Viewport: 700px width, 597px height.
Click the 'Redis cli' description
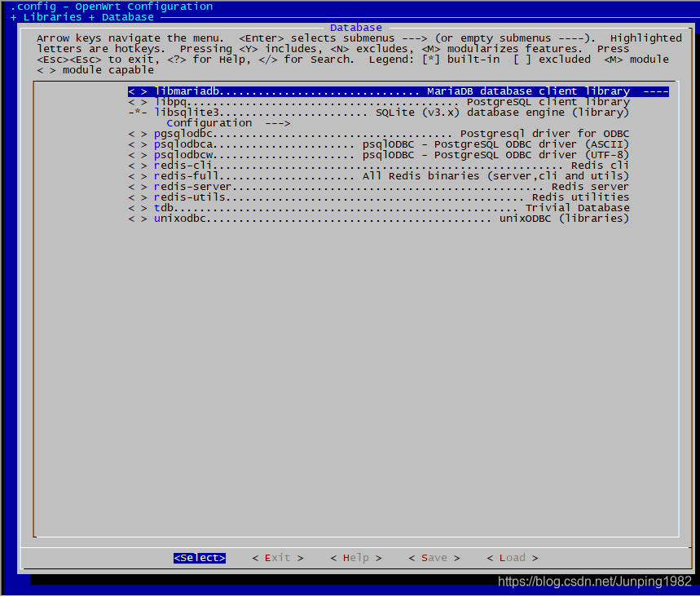coord(600,166)
